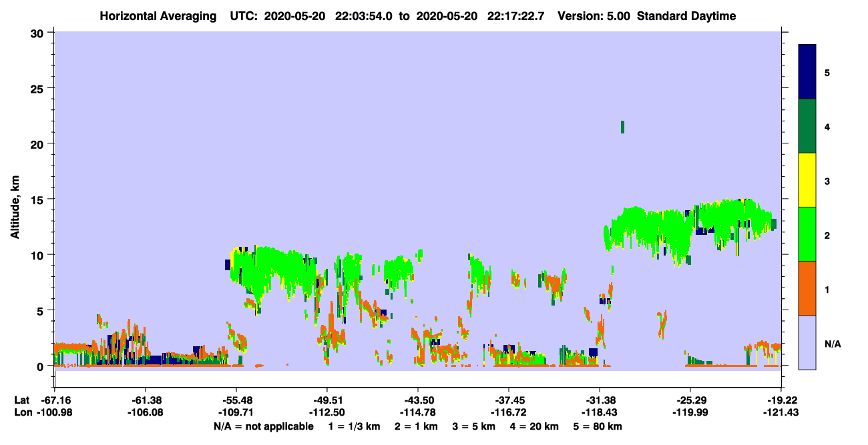Click the legend text "2 = 1 km"
Screen dimensions: 868x445
click(416, 426)
